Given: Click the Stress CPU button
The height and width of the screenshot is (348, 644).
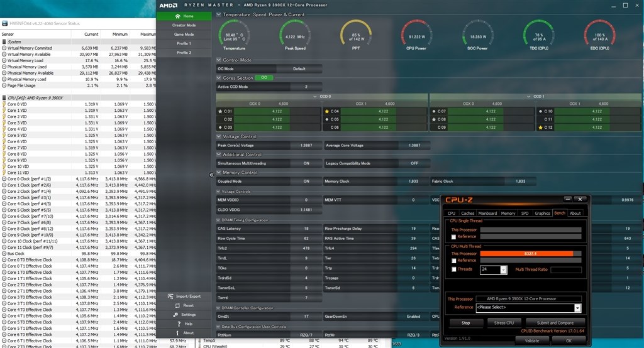Looking at the screenshot, I should [504, 323].
